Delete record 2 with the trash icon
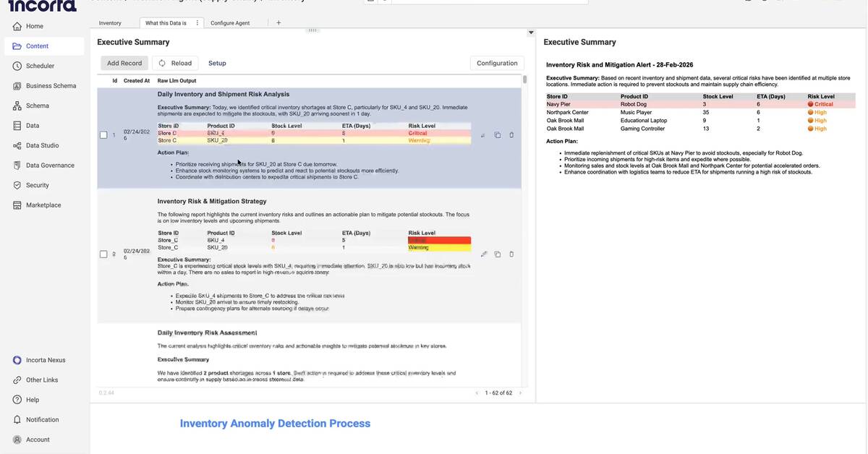 [511, 254]
